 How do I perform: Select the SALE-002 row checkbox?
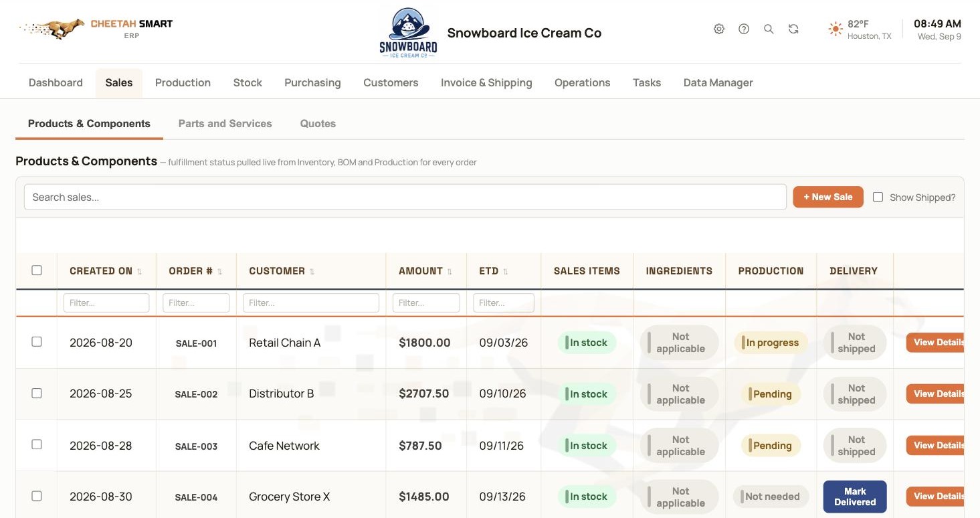point(37,393)
